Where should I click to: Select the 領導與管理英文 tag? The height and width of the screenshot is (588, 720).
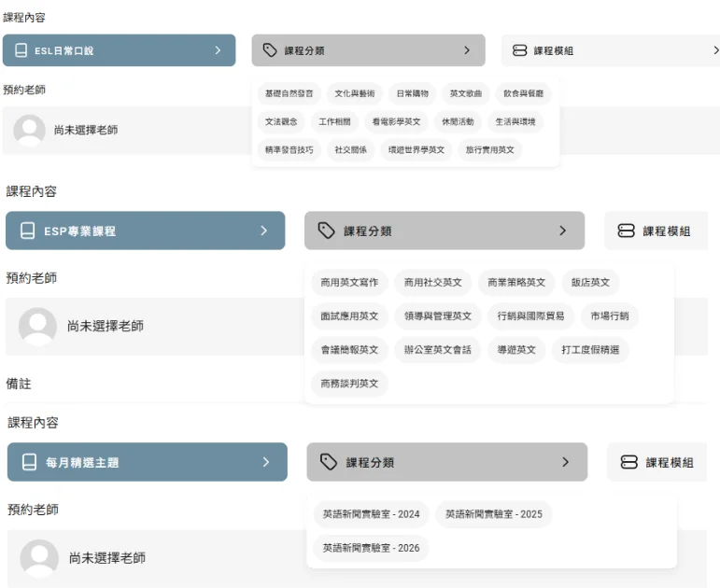(438, 315)
